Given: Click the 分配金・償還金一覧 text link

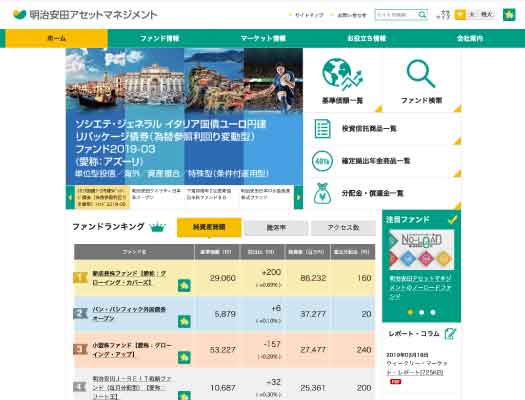Looking at the screenshot, I should tap(372, 193).
